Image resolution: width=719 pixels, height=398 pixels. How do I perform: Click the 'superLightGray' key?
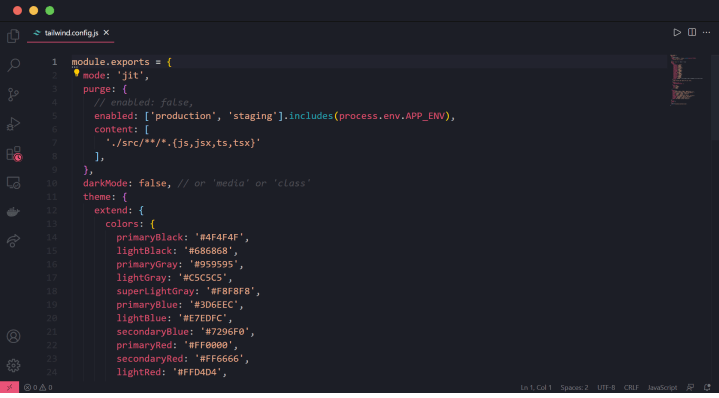click(x=155, y=291)
